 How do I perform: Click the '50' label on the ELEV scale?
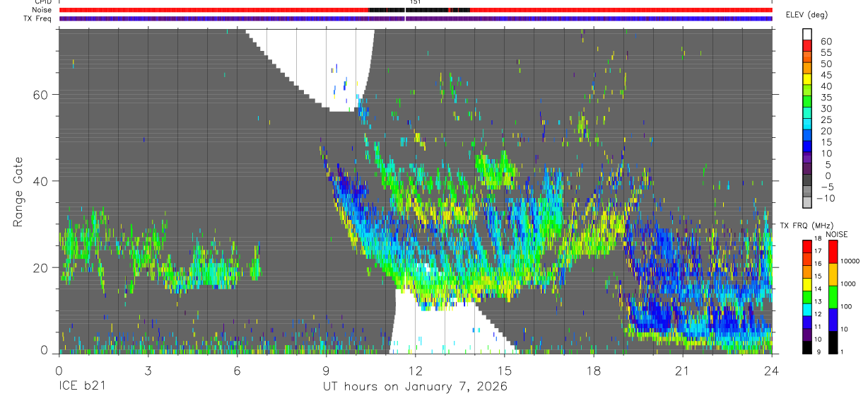point(826,64)
